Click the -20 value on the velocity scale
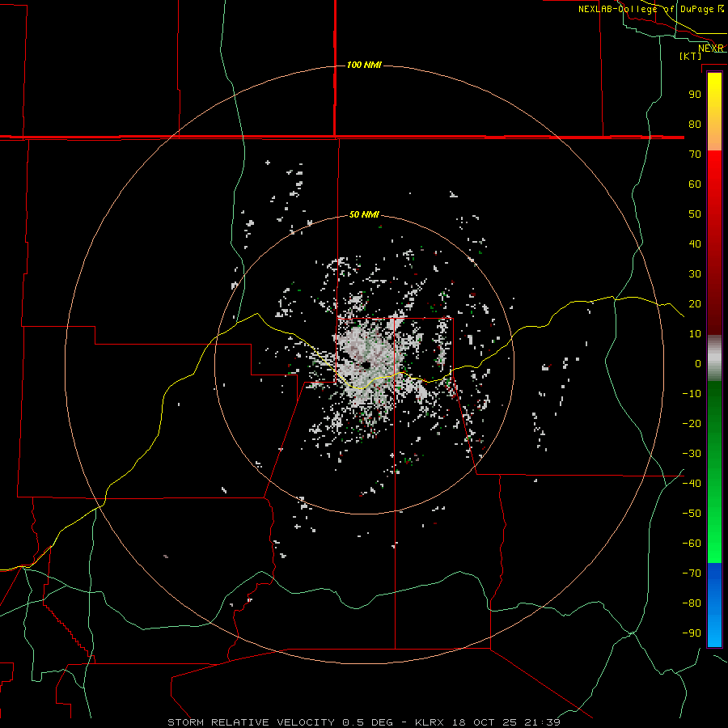The width and height of the screenshot is (728, 728). (692, 424)
